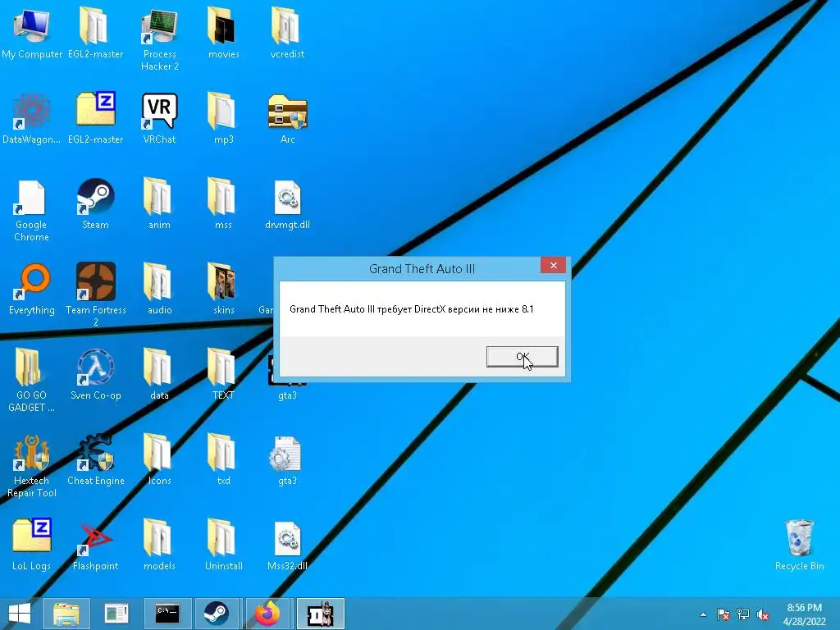Open the taskbar app with the document window icon

tap(116, 614)
